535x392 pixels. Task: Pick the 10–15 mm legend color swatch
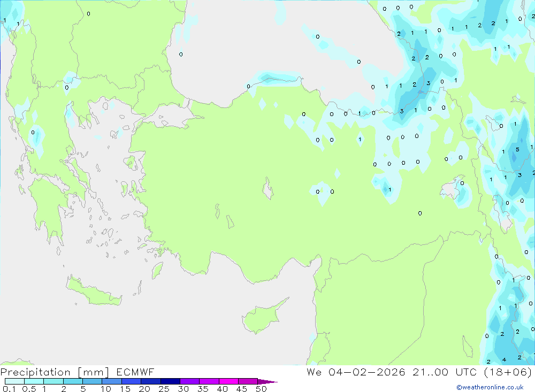click(x=112, y=381)
